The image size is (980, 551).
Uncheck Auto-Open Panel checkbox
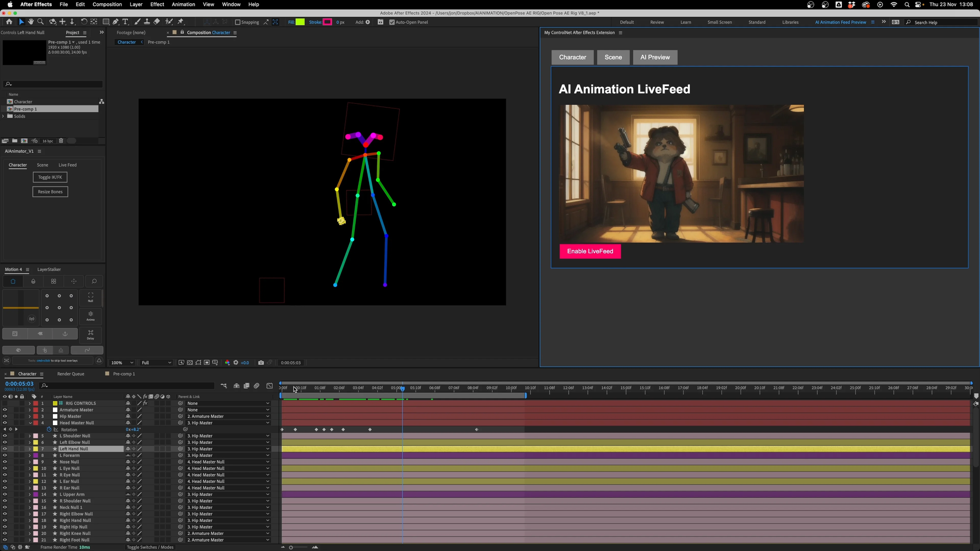392,22
